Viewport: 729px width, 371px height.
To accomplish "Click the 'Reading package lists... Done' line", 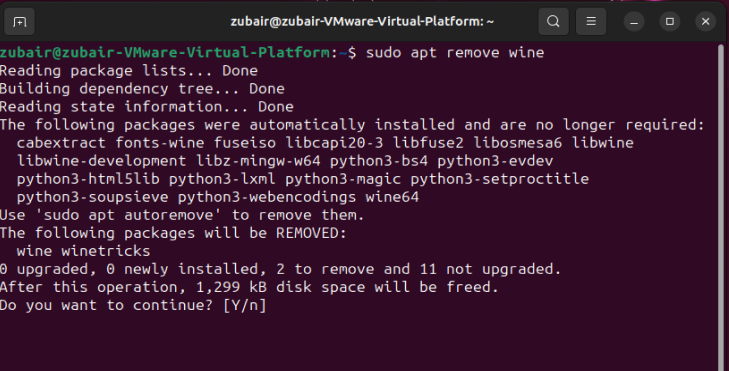I will [x=129, y=71].
